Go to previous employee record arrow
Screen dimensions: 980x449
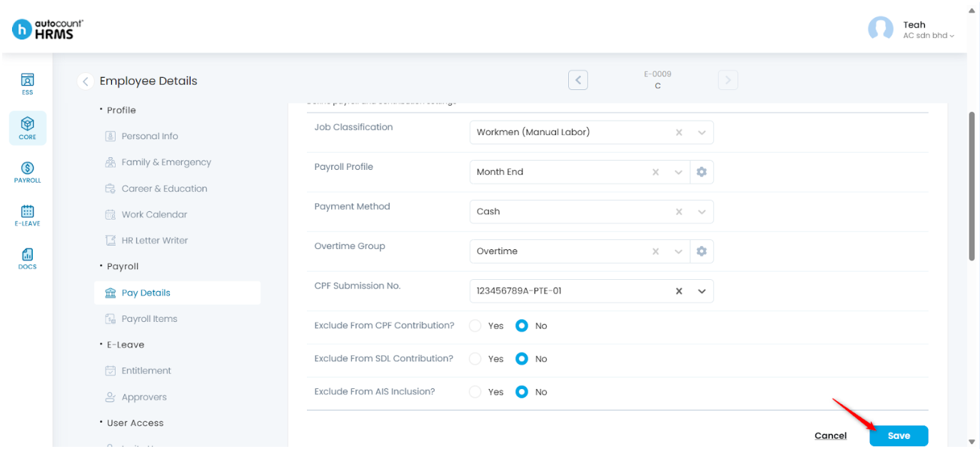[x=578, y=80]
